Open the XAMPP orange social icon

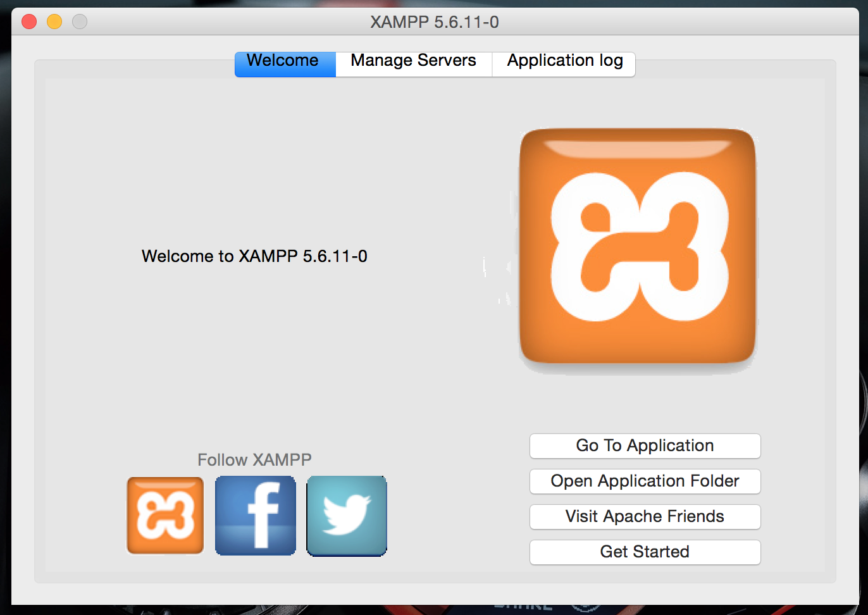coord(165,515)
